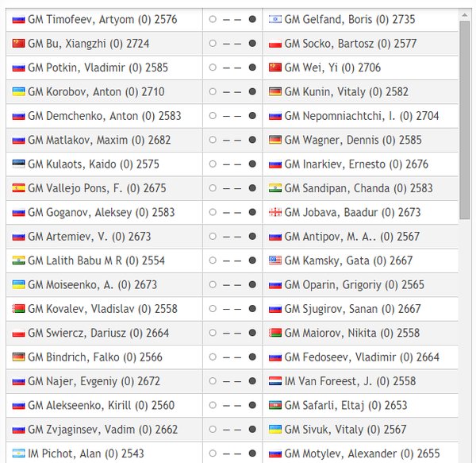Click the Spanish flag beside Vallejo Pons
The width and height of the screenshot is (476, 463).
pos(18,188)
